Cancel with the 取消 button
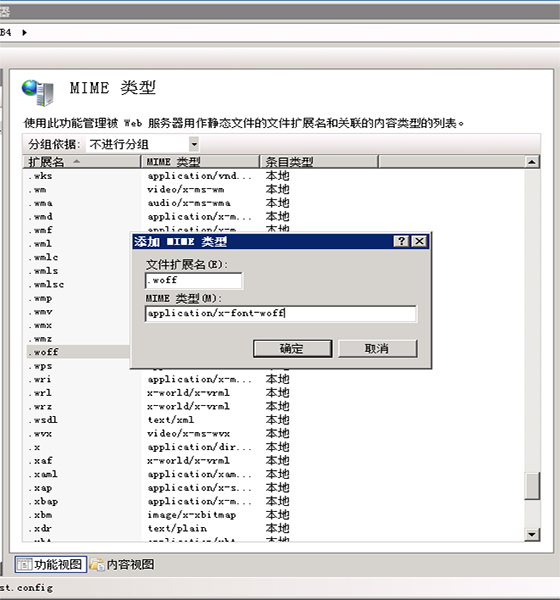Screen dimensions: 560x600 [x=377, y=349]
